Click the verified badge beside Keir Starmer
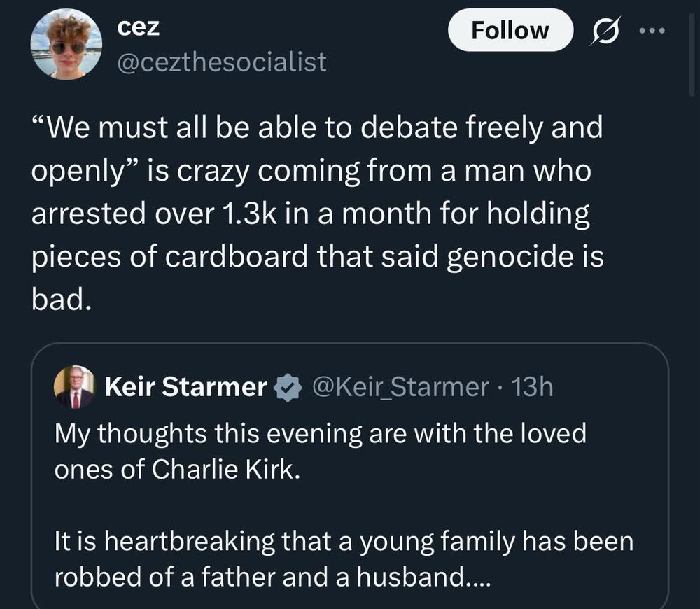 [287, 387]
